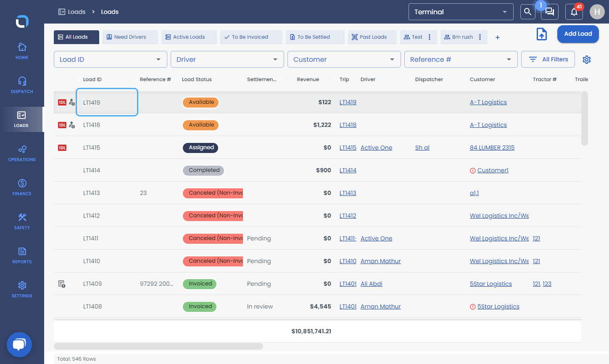Open Safety section in sidebar

pyautogui.click(x=22, y=221)
